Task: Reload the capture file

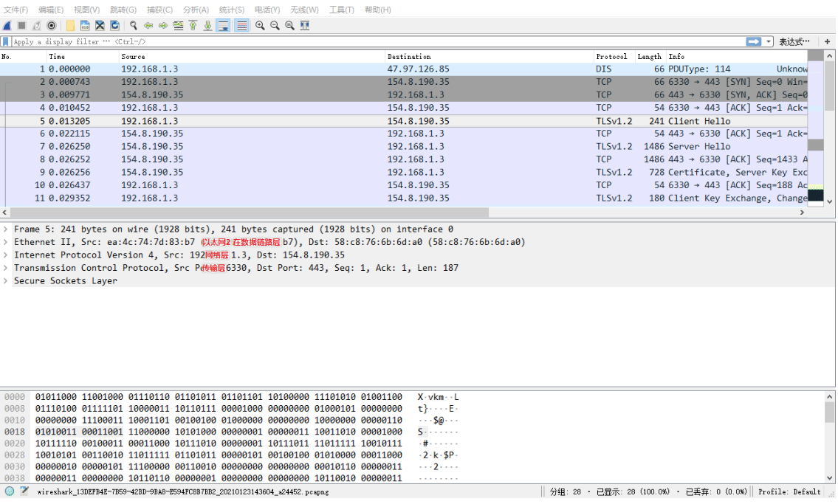Action: pos(115,26)
